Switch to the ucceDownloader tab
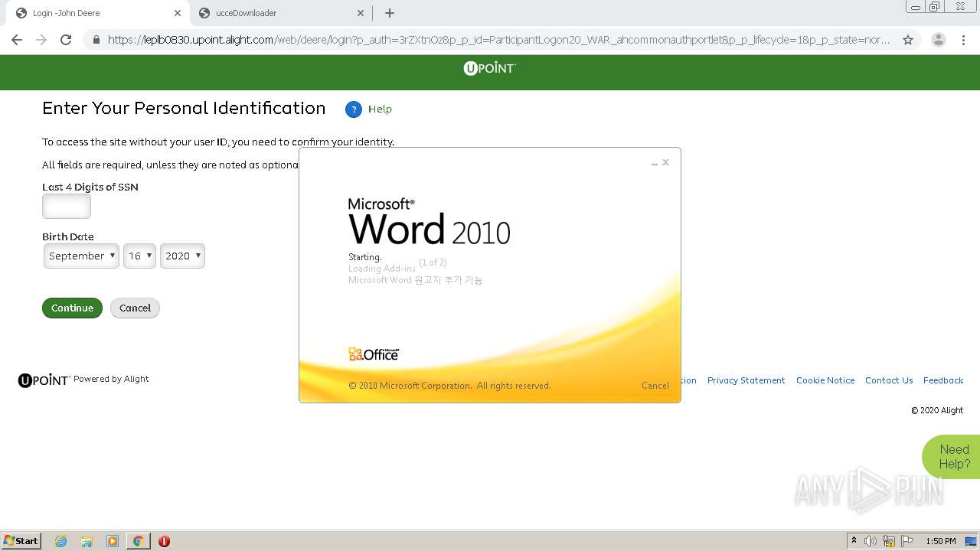This screenshot has width=980, height=551. [279, 13]
